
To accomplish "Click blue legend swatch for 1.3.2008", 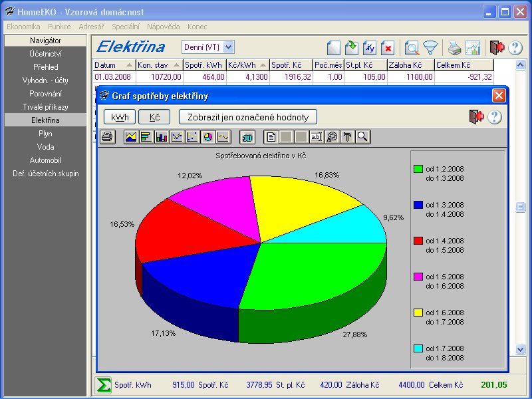I will [418, 205].
